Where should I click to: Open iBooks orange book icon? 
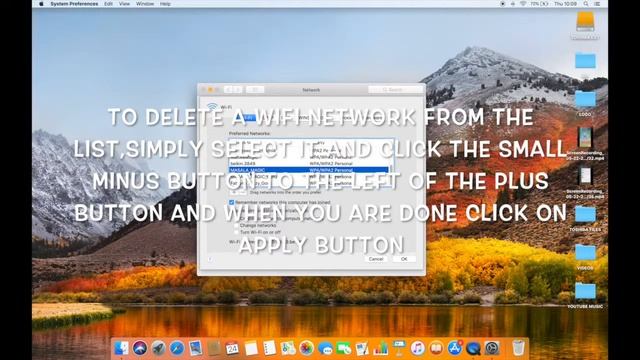pyautogui.click(x=436, y=348)
